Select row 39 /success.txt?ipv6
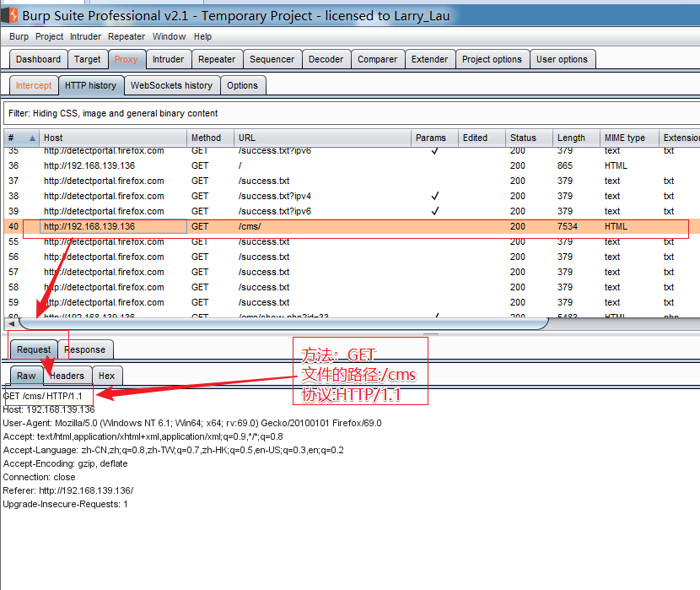 tap(352, 211)
